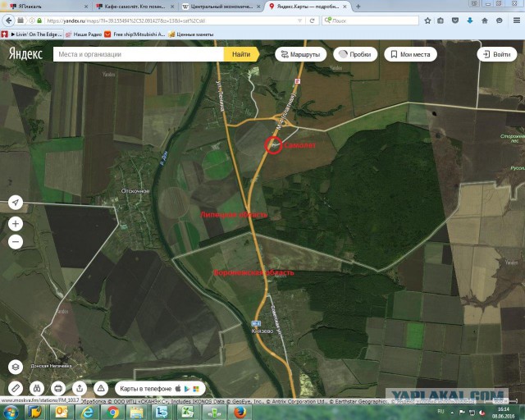Click the yellow Найти button
Image resolution: width=525 pixels, height=420 pixels.
coord(241,54)
